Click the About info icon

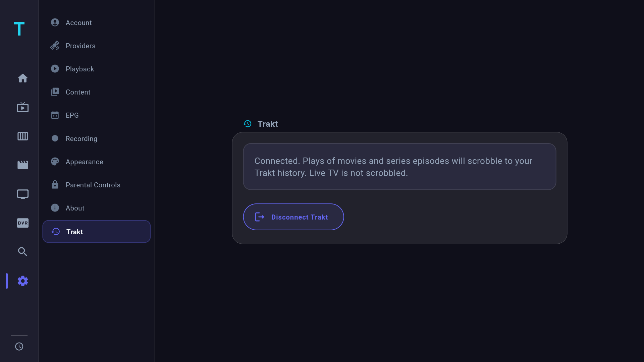(55, 208)
